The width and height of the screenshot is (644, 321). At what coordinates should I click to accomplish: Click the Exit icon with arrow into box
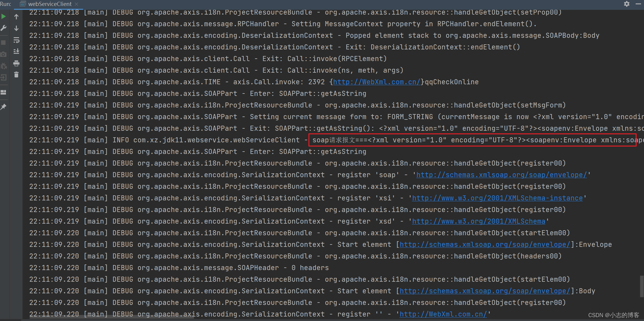pyautogui.click(x=4, y=77)
